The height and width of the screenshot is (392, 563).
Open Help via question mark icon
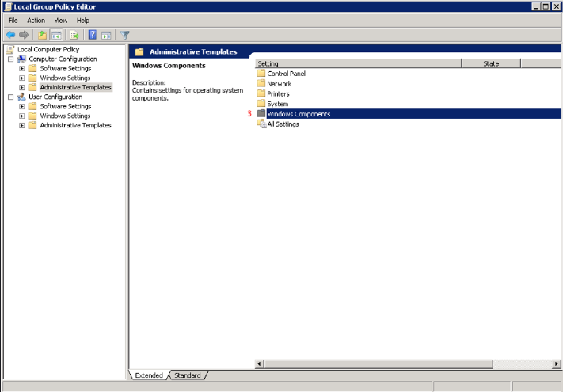[93, 35]
